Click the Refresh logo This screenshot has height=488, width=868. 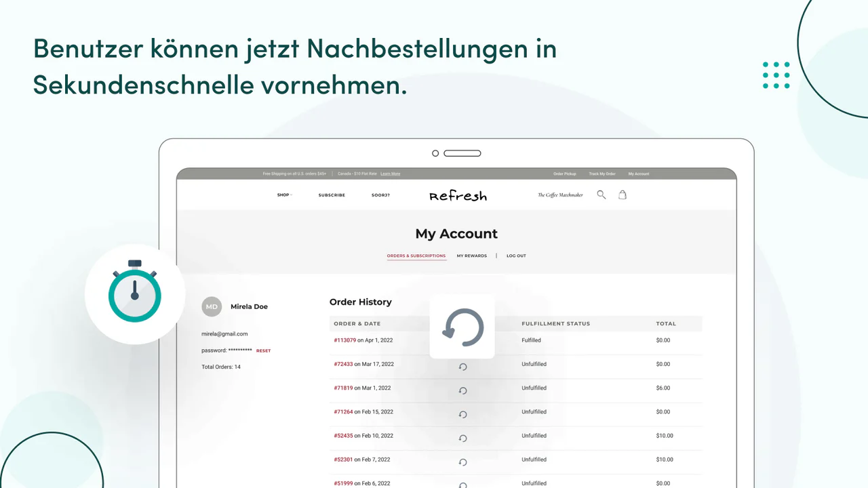pos(458,195)
